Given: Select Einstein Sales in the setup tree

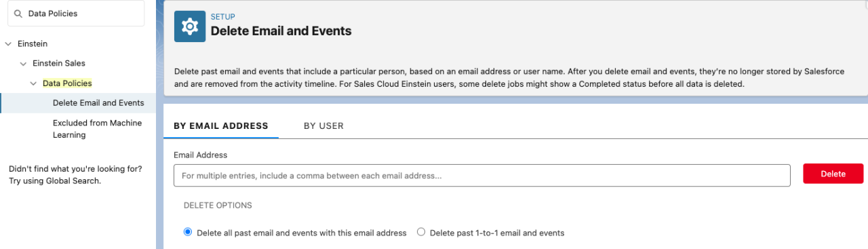Looking at the screenshot, I should (59, 64).
